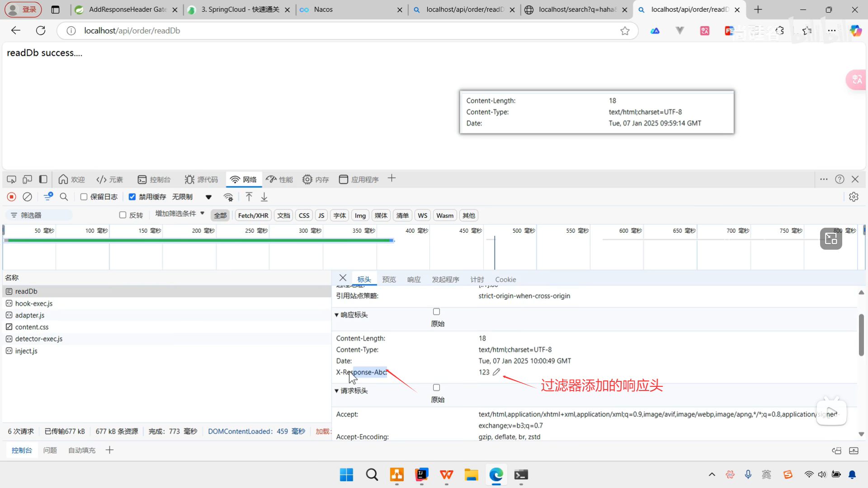Viewport: 868px width, 488px height.
Task: Filter requests by Fetch/XHR
Action: tap(253, 216)
